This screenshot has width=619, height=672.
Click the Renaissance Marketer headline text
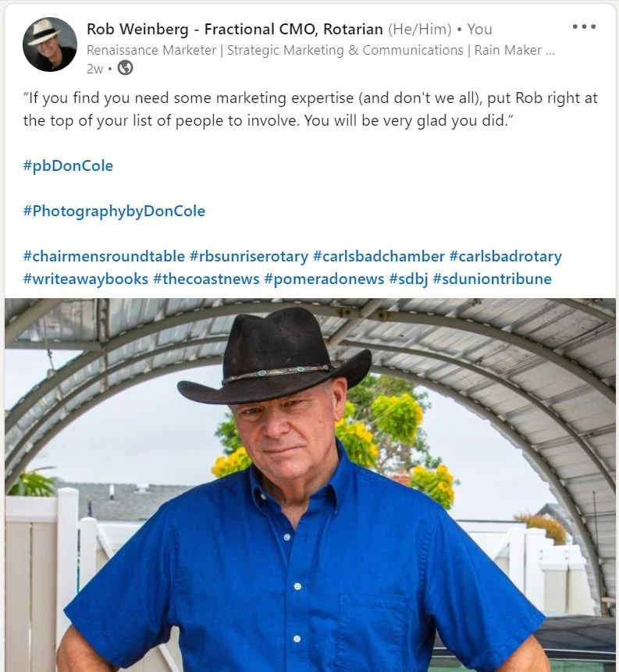[x=321, y=50]
